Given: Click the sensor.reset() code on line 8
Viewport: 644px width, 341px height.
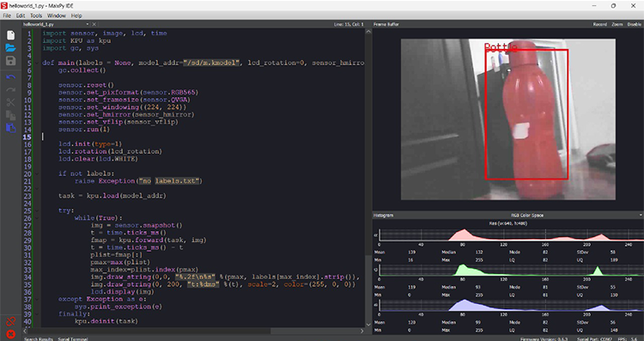Looking at the screenshot, I should click(x=85, y=85).
